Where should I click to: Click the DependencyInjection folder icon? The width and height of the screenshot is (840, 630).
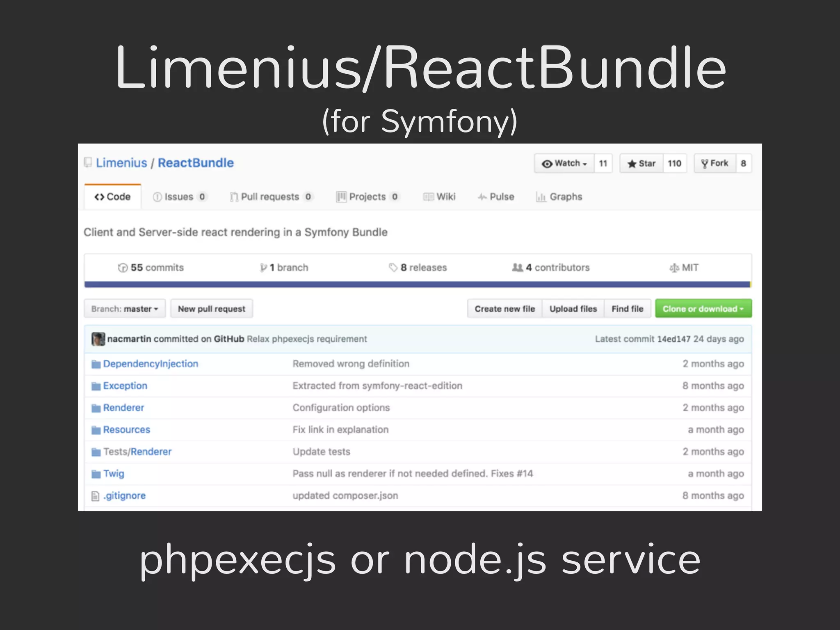click(96, 364)
